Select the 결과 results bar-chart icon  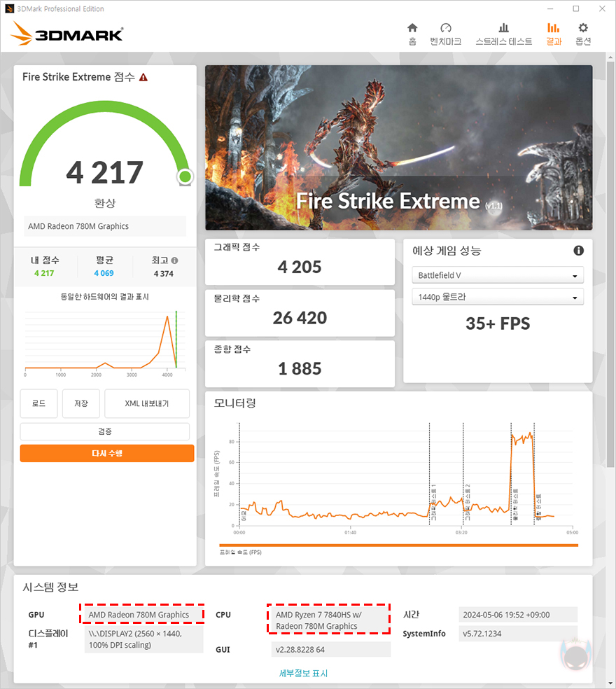pos(553,28)
